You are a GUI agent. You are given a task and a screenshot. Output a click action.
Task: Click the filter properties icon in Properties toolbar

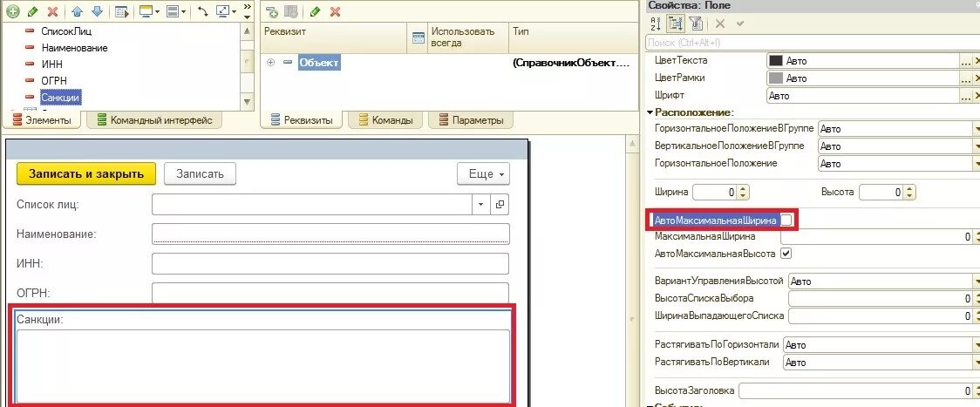pos(696,24)
